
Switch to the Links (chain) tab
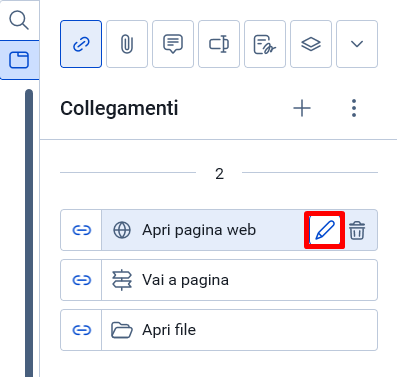click(x=81, y=44)
